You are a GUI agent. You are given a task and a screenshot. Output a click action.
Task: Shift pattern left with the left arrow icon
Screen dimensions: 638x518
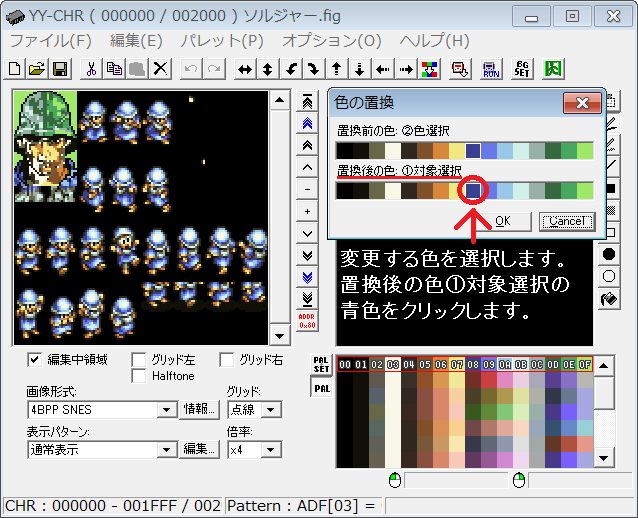382,69
